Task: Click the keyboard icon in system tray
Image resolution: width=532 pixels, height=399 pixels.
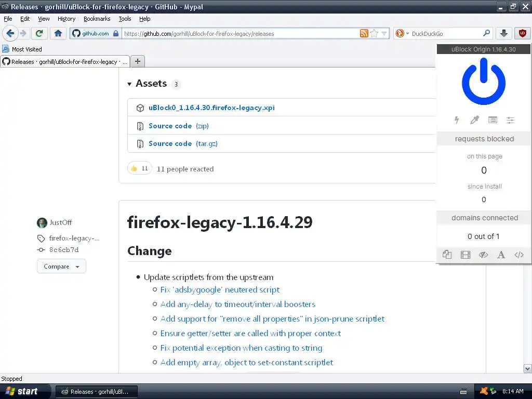Action: pyautogui.click(x=463, y=392)
